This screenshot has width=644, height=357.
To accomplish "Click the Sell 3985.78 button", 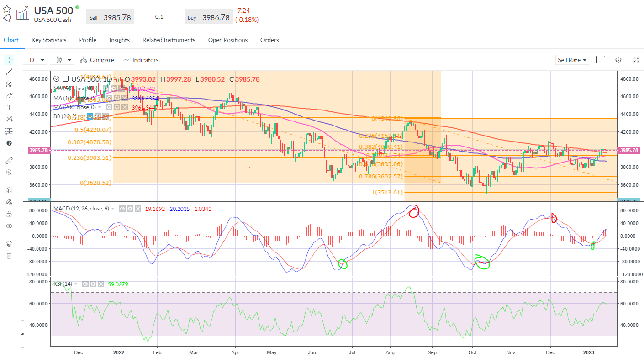I will (110, 17).
